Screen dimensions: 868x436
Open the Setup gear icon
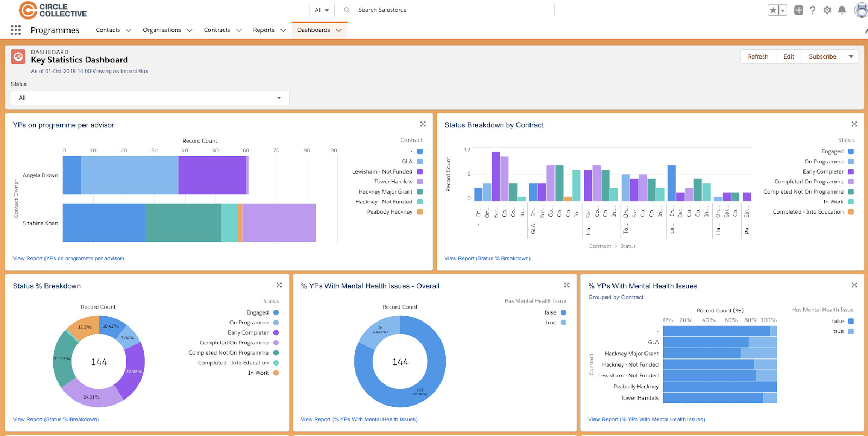point(827,10)
